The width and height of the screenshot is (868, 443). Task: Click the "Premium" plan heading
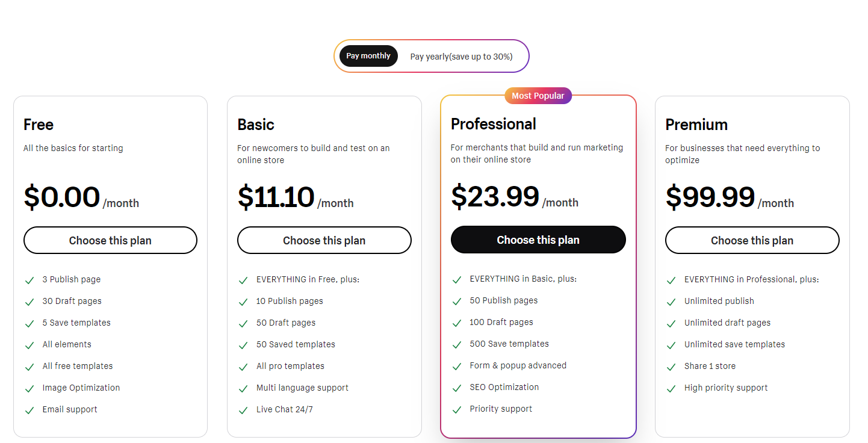coord(696,125)
